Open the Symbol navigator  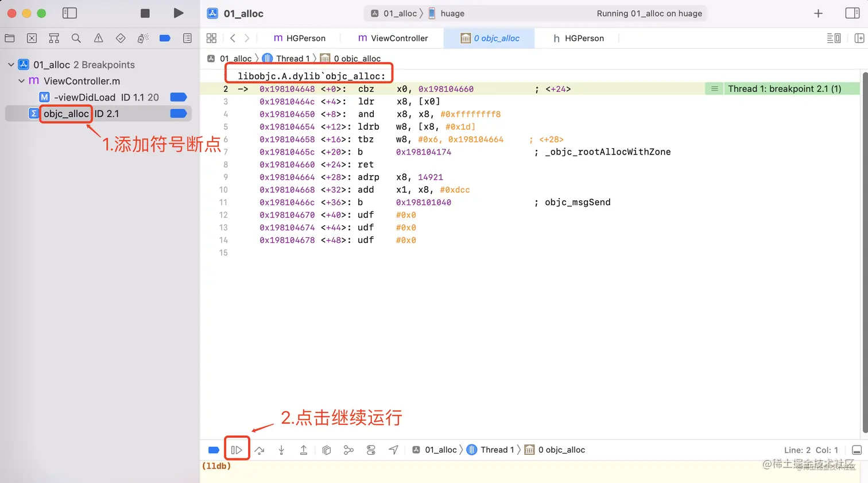click(x=54, y=38)
